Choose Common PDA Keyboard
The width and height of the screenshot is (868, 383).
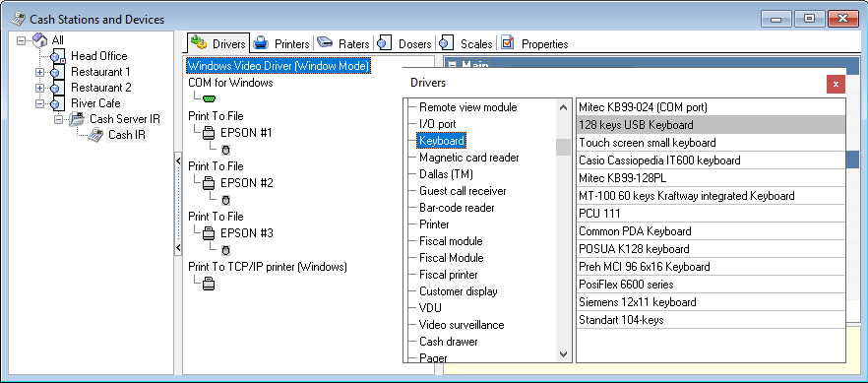click(x=711, y=231)
